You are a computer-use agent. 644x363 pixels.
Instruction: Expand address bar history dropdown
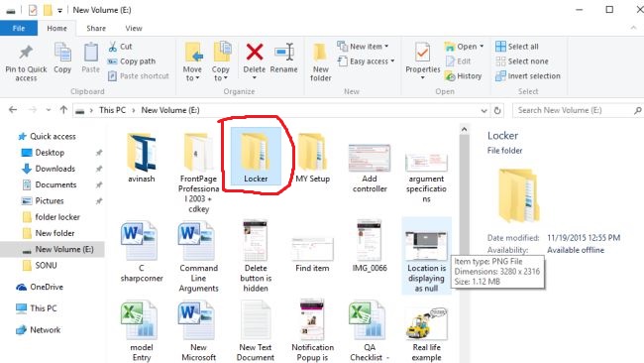click(483, 110)
